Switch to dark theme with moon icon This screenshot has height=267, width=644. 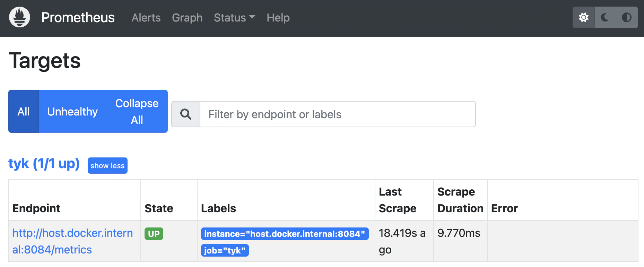click(605, 17)
